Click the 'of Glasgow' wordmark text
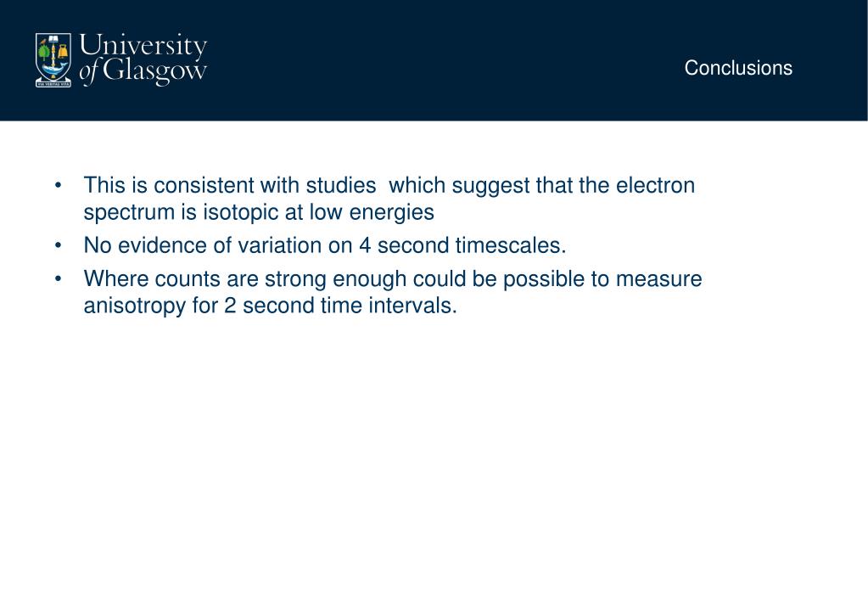The width and height of the screenshot is (868, 601). coord(143,71)
